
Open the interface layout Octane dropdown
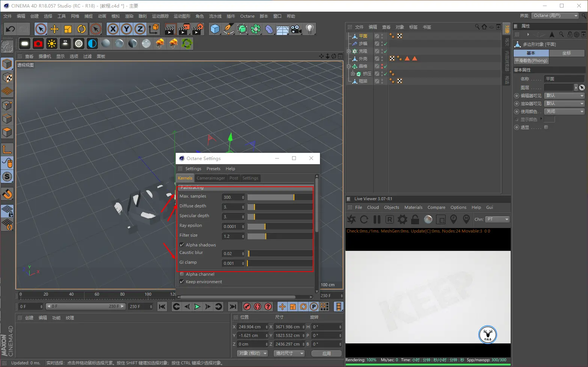click(x=555, y=15)
